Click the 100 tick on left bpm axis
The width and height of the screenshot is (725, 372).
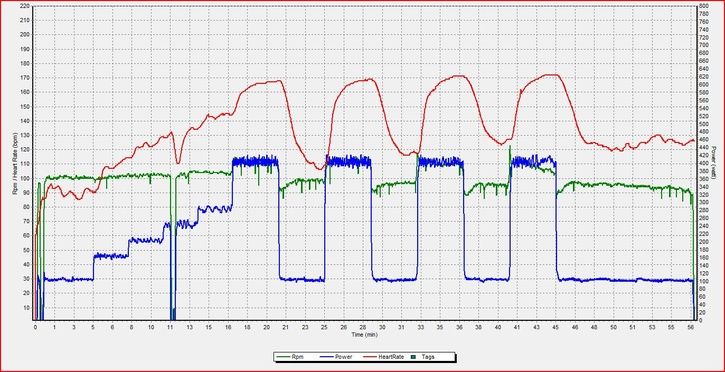tap(25, 178)
